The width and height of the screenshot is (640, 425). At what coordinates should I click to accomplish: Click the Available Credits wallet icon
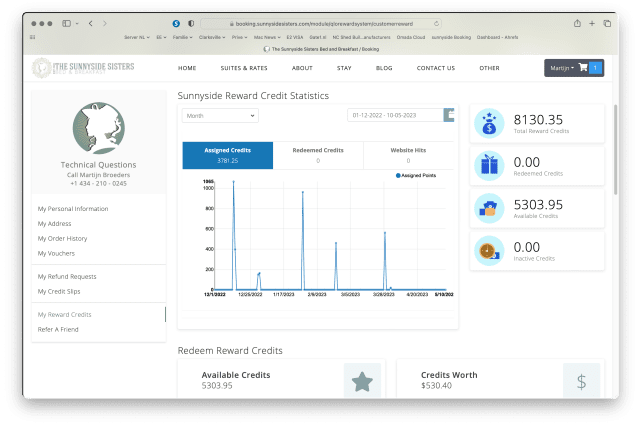490,207
